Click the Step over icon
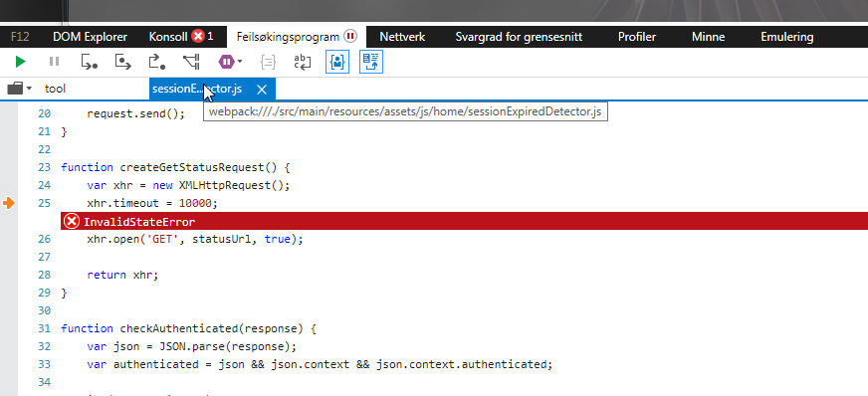The height and width of the screenshot is (396, 868). (122, 62)
